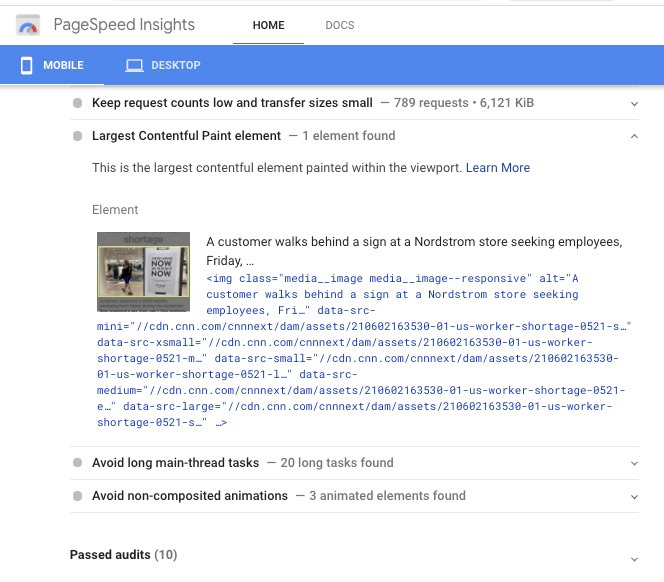
Task: Collapse the Largest Contentful Paint element chevron
Action: point(634,136)
